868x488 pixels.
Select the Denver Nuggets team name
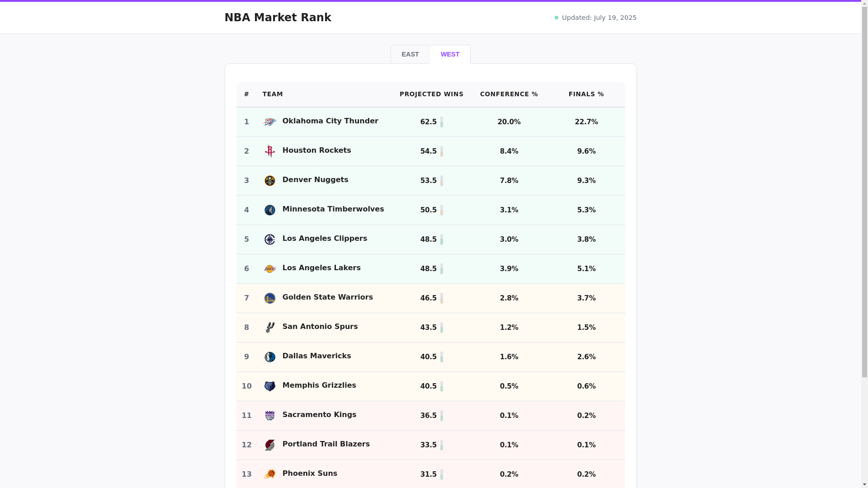click(316, 180)
